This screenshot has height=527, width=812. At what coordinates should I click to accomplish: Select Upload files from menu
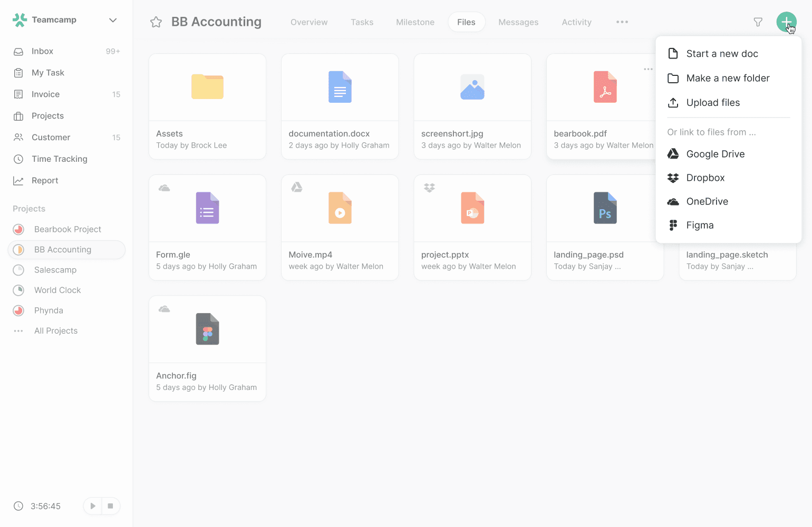coord(713,103)
